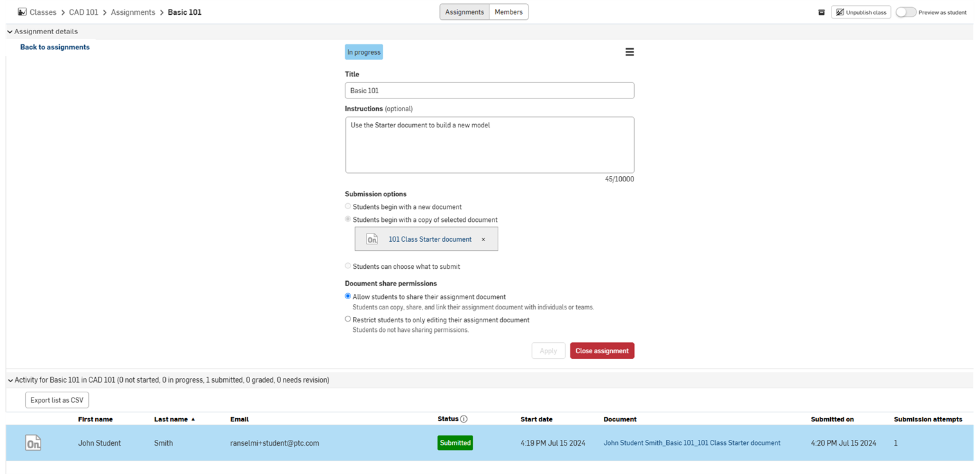The image size is (980, 474).
Task: Switch to the Assignments tab
Action: pyautogui.click(x=464, y=12)
